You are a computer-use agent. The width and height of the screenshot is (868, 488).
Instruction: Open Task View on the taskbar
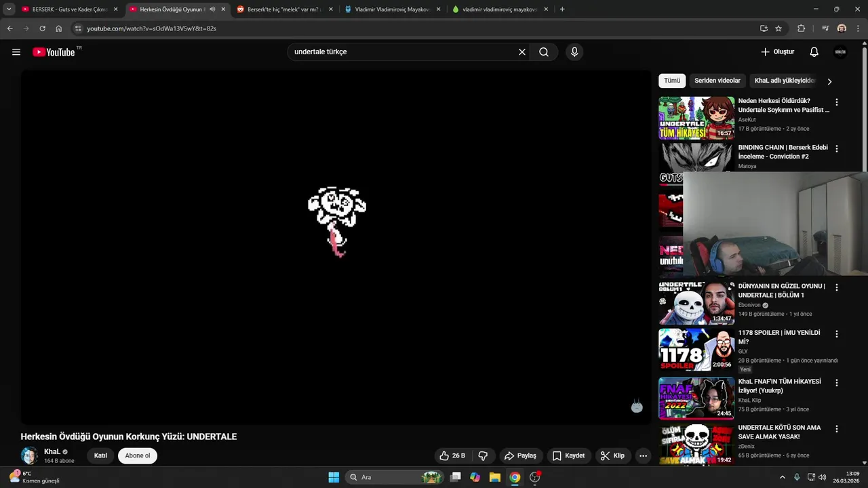[x=456, y=477]
